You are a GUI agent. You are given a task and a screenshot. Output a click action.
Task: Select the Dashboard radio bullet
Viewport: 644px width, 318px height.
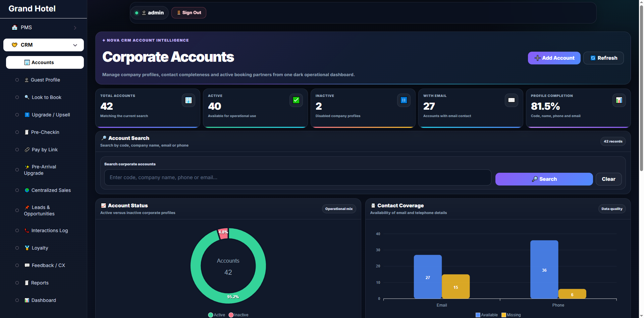click(x=17, y=300)
